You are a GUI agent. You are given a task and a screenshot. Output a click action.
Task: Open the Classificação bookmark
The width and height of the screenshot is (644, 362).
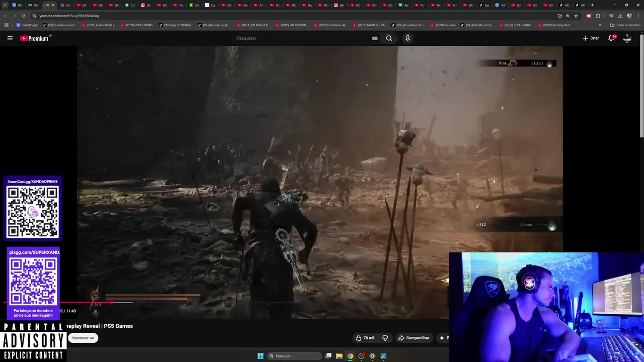(28, 25)
